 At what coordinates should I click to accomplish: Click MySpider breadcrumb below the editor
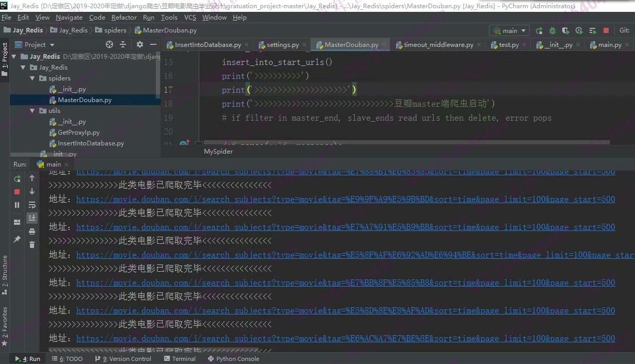218,152
